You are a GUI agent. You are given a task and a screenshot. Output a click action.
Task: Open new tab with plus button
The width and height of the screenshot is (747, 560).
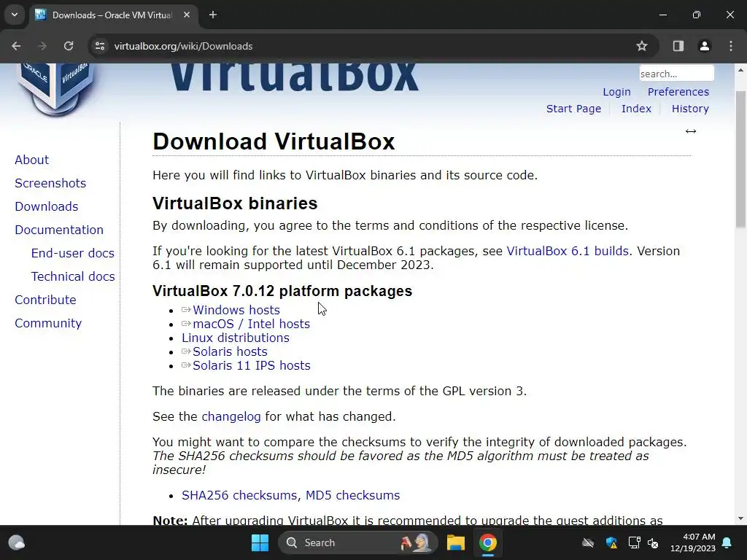tap(213, 15)
